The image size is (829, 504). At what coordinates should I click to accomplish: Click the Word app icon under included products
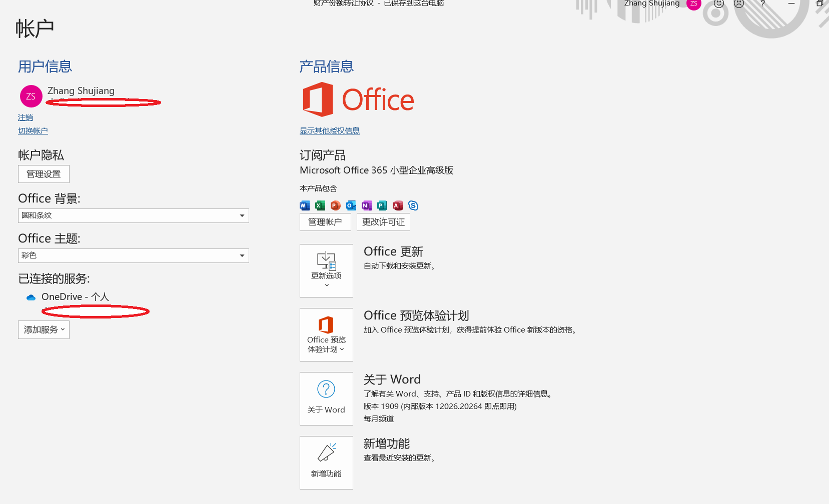click(305, 205)
